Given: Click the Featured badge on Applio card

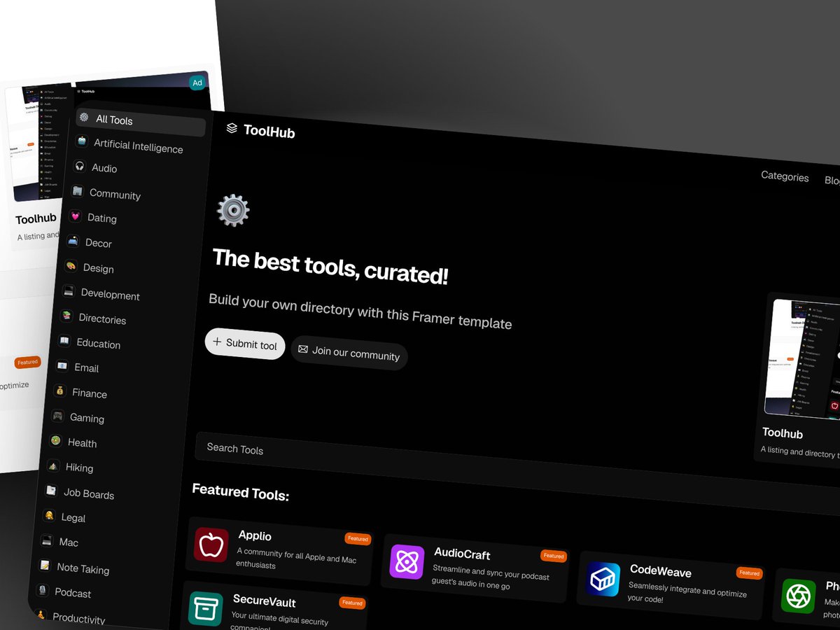Looking at the screenshot, I should tap(358, 539).
